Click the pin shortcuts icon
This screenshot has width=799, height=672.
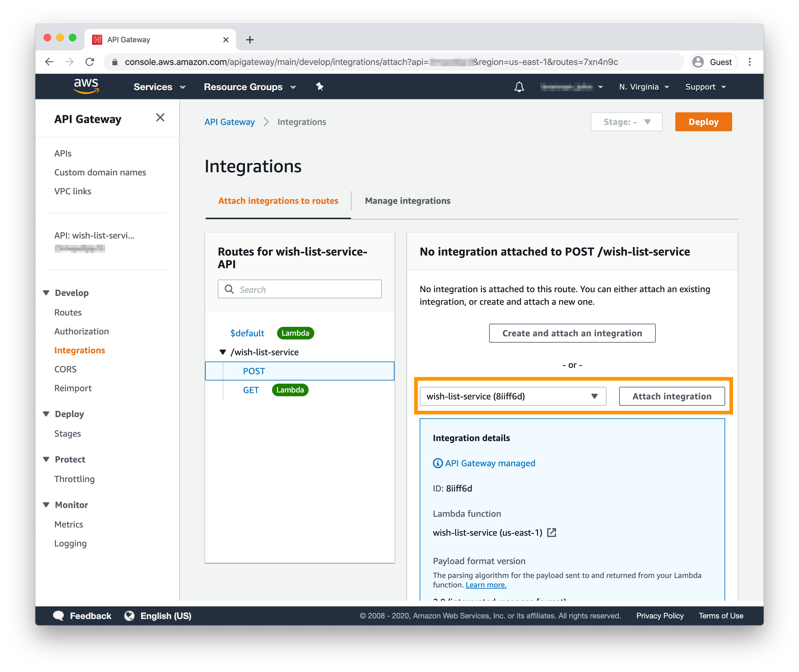click(x=320, y=87)
